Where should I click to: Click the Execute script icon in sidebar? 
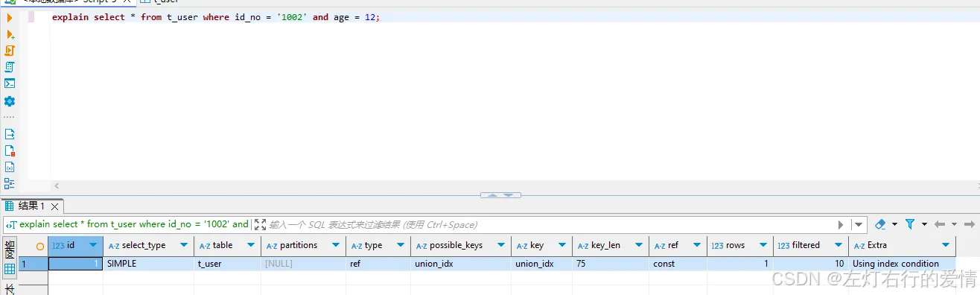[10, 51]
